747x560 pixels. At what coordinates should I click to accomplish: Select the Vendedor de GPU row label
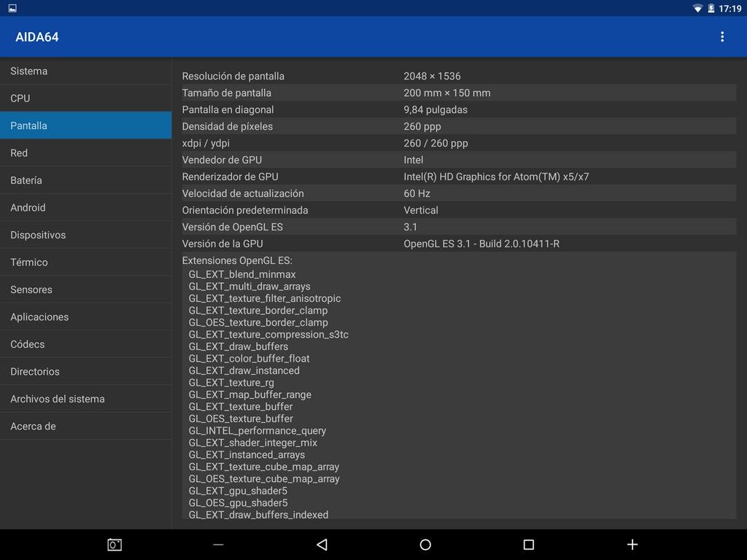coord(222,160)
